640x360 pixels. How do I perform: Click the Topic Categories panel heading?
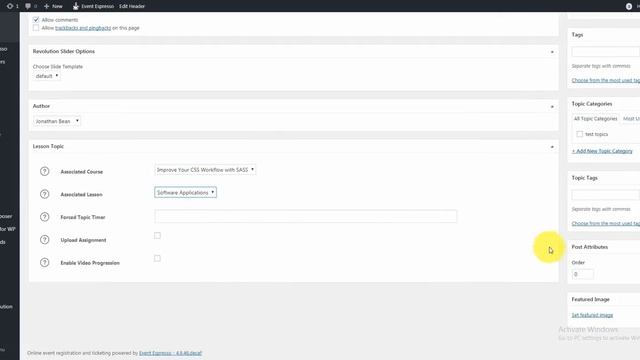point(592,104)
